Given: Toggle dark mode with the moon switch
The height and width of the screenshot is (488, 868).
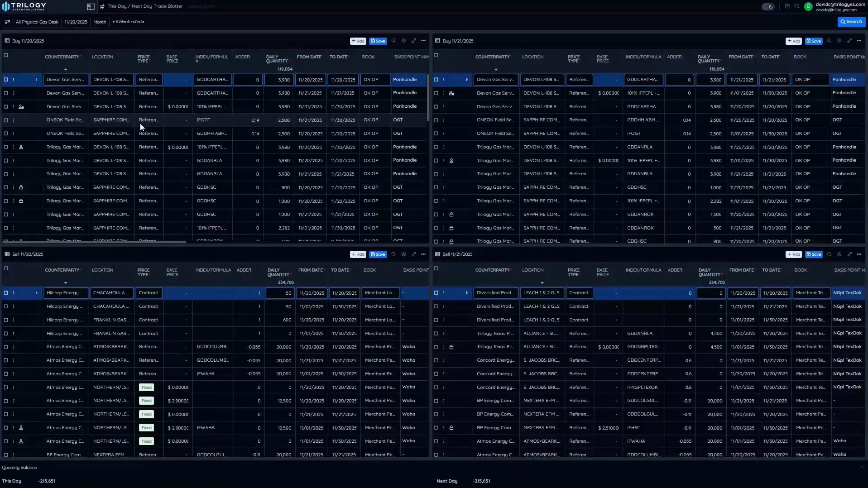Looking at the screenshot, I should [x=768, y=6].
